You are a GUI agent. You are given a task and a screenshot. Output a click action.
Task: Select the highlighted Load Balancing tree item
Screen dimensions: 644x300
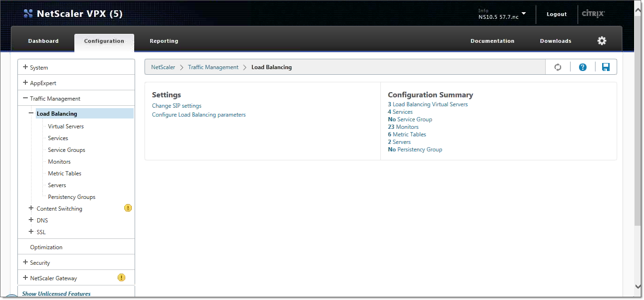pos(85,113)
